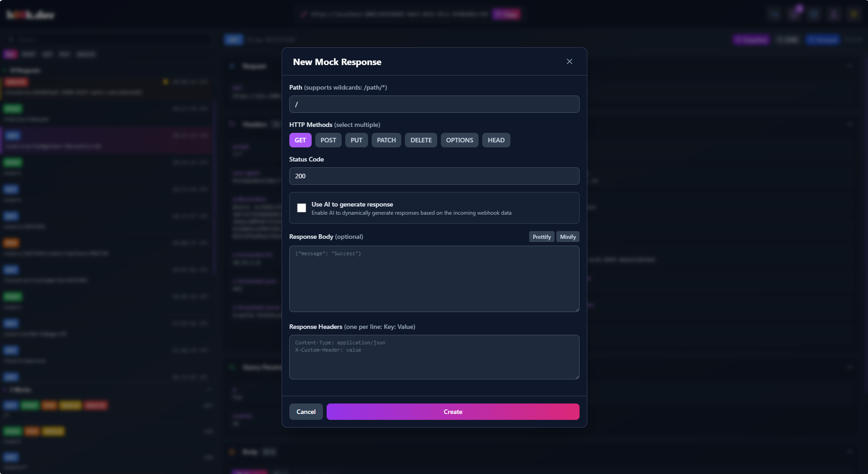This screenshot has height=474, width=868.
Task: Select the PUT HTTP method
Action: pyautogui.click(x=356, y=140)
